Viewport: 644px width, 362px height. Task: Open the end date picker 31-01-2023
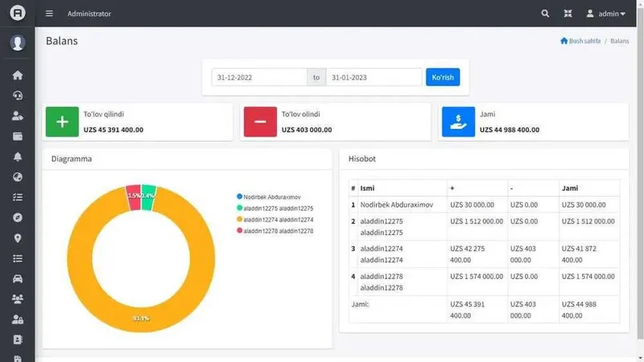coord(374,77)
